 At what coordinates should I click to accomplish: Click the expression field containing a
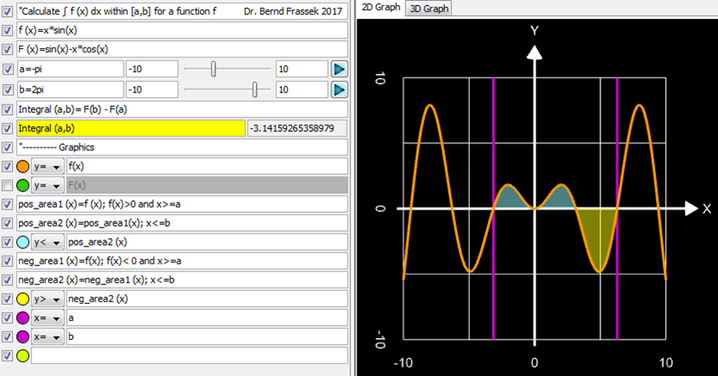[x=207, y=318]
